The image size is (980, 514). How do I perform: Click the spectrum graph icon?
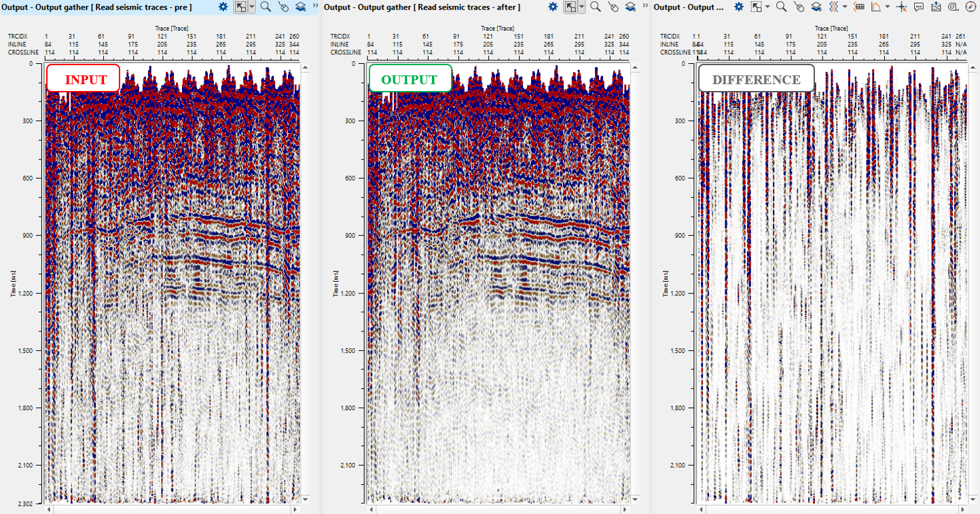[x=877, y=7]
